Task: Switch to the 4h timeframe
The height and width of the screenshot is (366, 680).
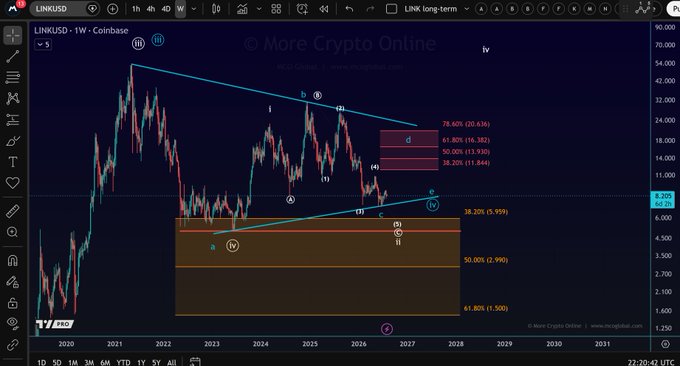Action: coord(150,9)
